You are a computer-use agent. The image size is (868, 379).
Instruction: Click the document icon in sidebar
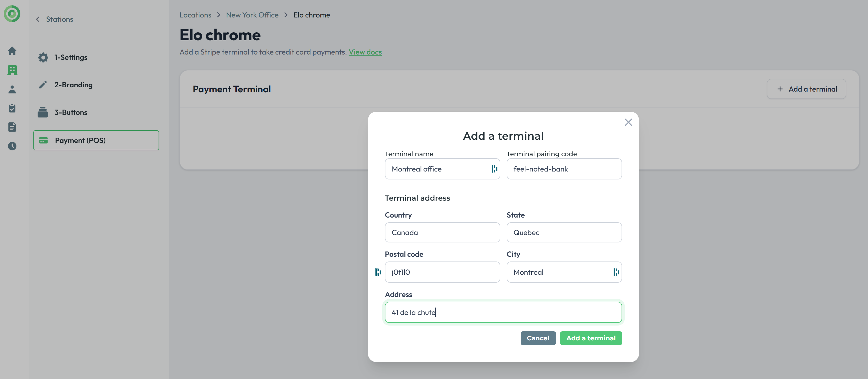point(12,127)
